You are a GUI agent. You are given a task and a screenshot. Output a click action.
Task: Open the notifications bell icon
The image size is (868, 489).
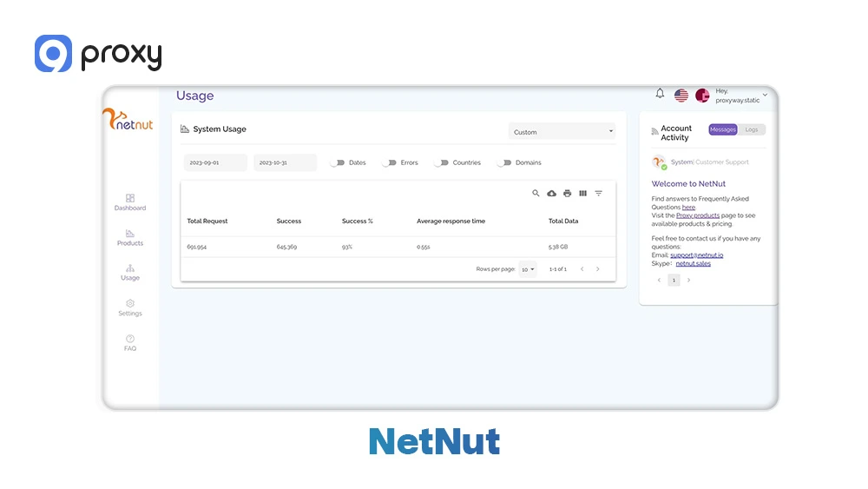click(x=660, y=94)
